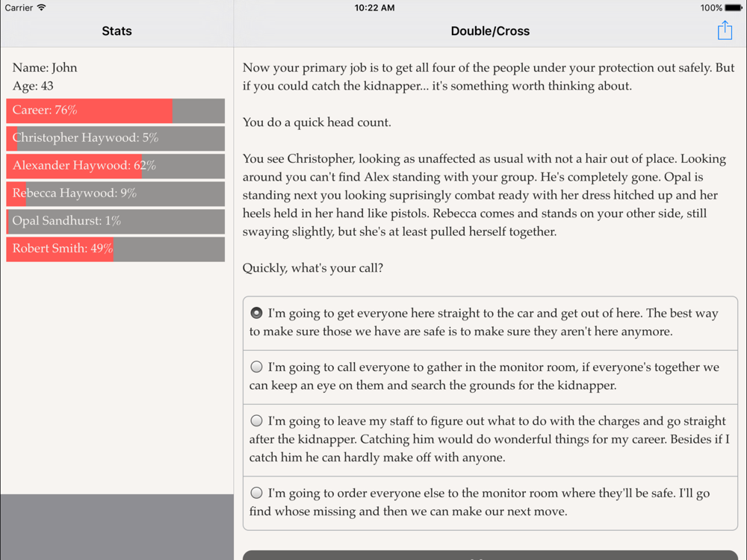
Task: Tap the battery indicator icon
Action: (x=734, y=8)
